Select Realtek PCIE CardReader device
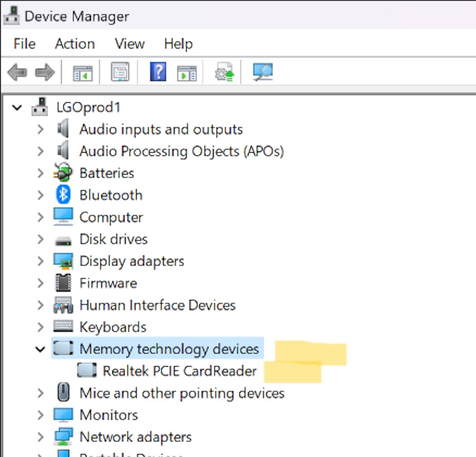This screenshot has width=476, height=457. (179, 371)
